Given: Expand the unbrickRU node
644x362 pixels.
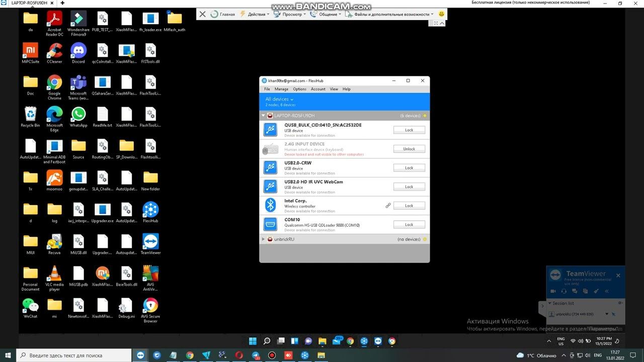Looking at the screenshot, I should [263, 239].
